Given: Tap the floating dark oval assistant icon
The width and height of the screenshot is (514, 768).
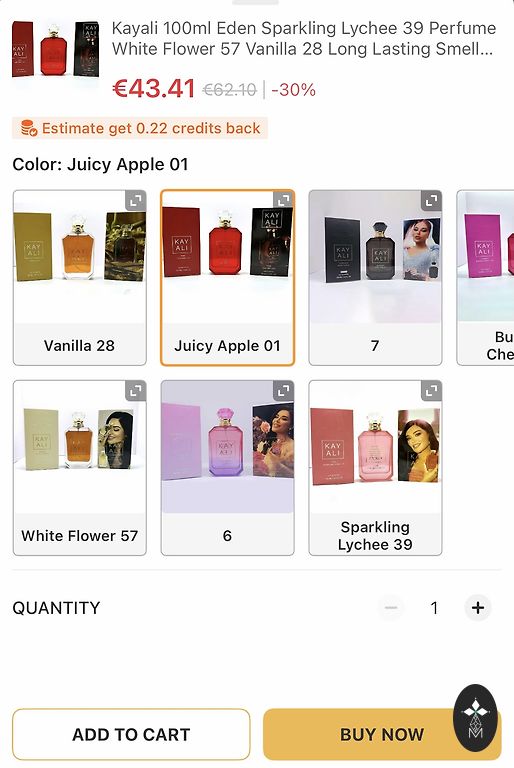Looking at the screenshot, I should (x=475, y=718).
